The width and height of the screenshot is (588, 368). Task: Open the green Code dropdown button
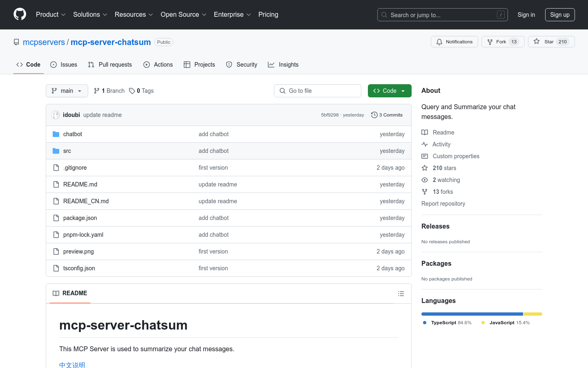pyautogui.click(x=390, y=91)
